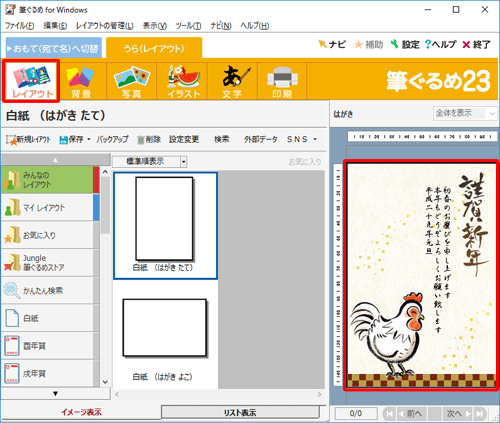This screenshot has width=500, height=423.
Task: Open the ヘルプ(H) menu
Action: tap(255, 26)
